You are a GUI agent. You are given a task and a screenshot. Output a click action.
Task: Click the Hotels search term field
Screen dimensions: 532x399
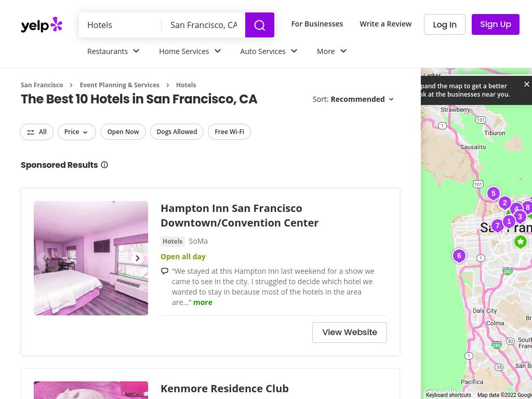pos(121,25)
